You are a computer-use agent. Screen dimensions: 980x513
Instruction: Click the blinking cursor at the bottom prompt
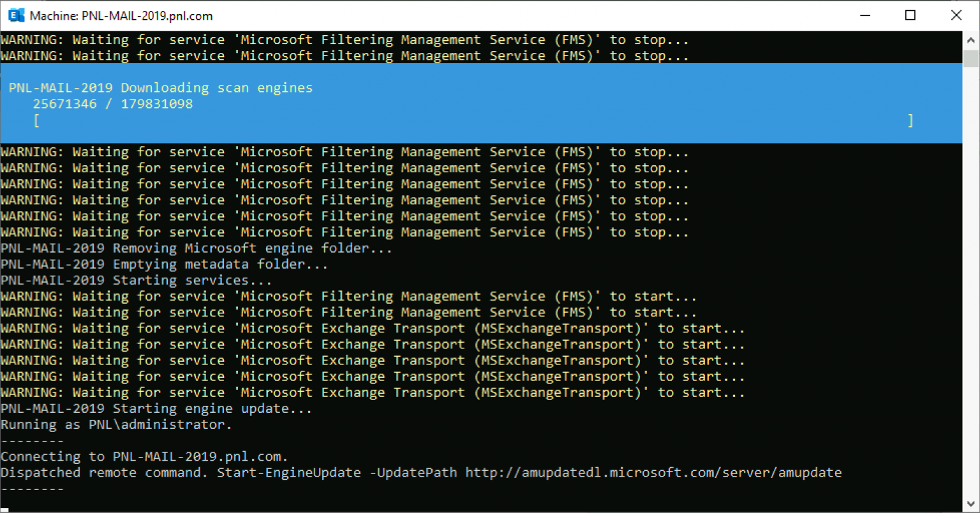[4, 509]
